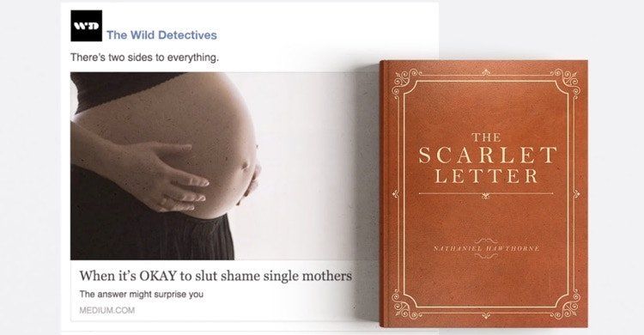Select 'The answer might surprise you' subtitle
Image resolution: width=644 pixels, height=335 pixels.
coord(142,295)
